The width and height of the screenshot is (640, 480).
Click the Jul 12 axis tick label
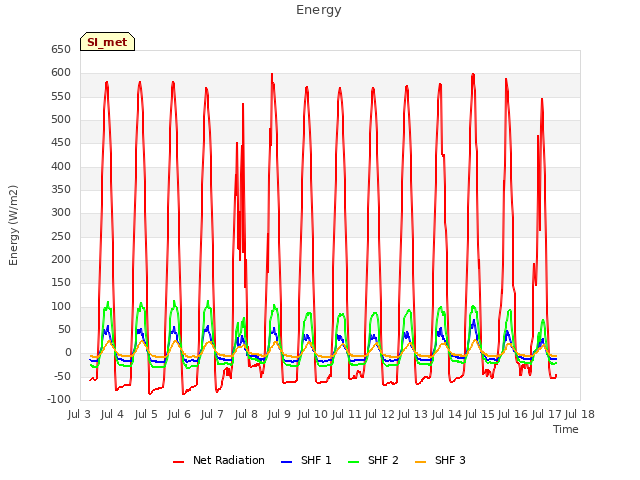pyautogui.click(x=379, y=414)
